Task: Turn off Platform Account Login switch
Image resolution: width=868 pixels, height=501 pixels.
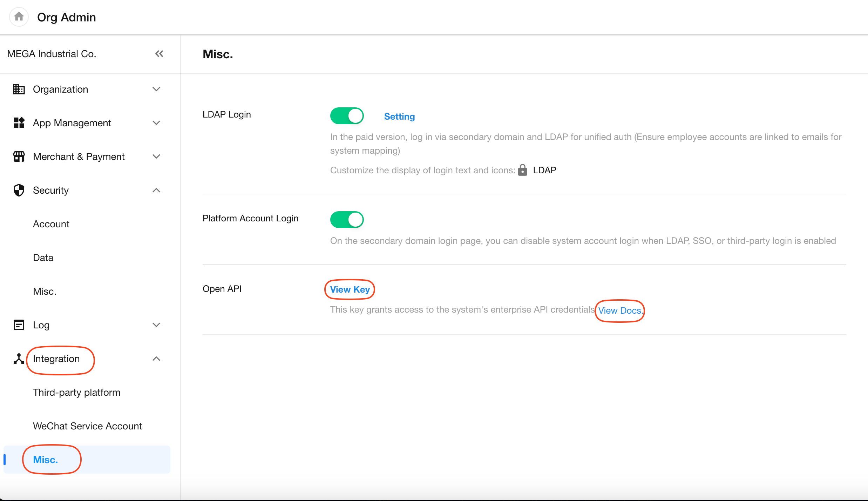Action: (x=347, y=220)
